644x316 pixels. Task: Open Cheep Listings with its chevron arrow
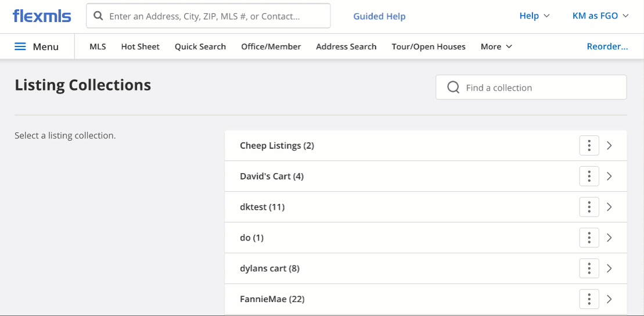click(610, 145)
